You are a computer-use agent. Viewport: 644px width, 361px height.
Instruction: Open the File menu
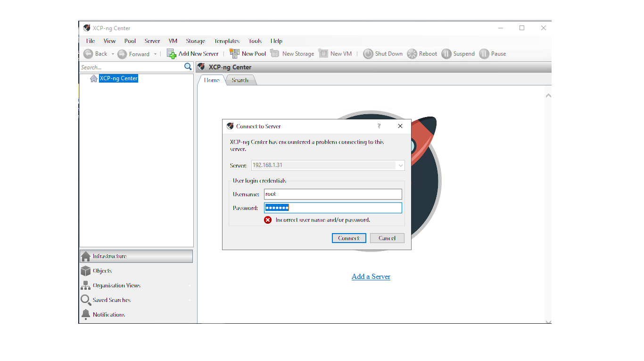[x=91, y=41]
